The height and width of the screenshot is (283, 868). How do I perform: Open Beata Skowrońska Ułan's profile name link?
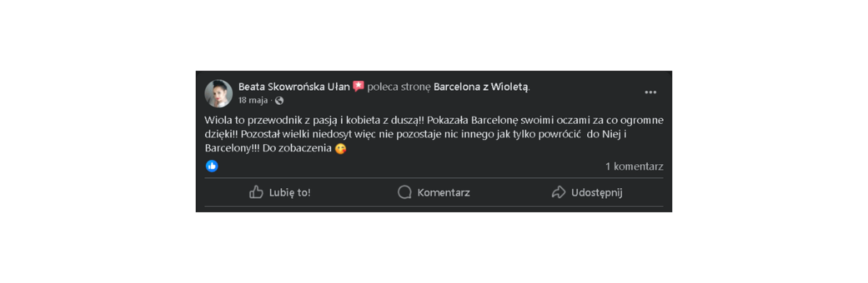point(294,87)
